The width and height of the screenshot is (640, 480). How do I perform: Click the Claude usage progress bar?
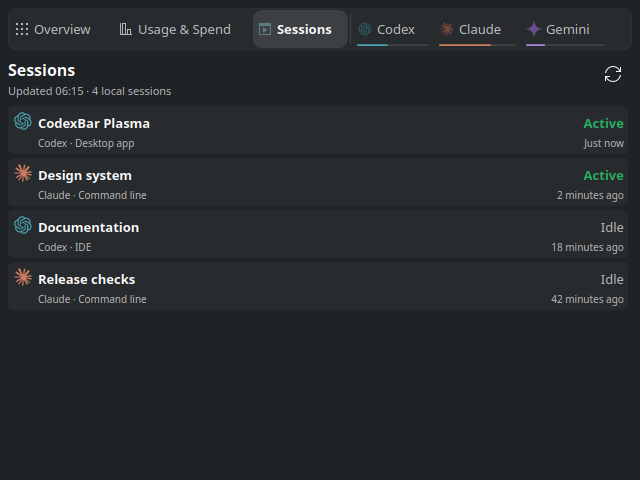coord(477,45)
